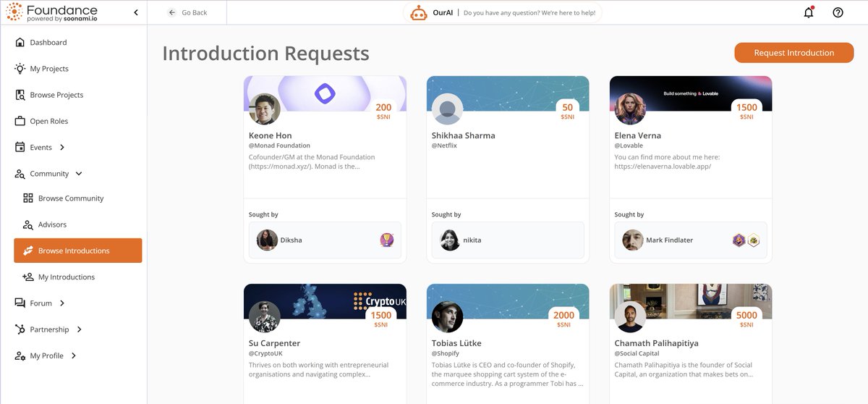Click the Chamath Palihapitiya name heading

(656, 343)
